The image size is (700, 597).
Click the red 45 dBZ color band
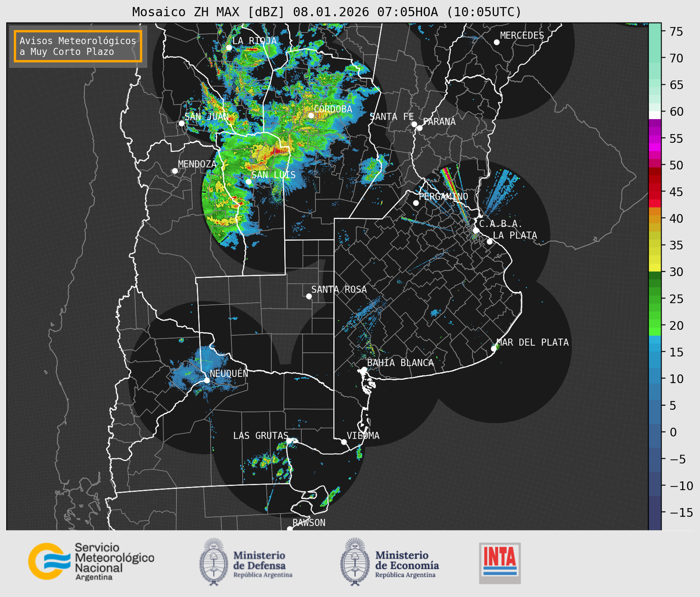point(654,192)
